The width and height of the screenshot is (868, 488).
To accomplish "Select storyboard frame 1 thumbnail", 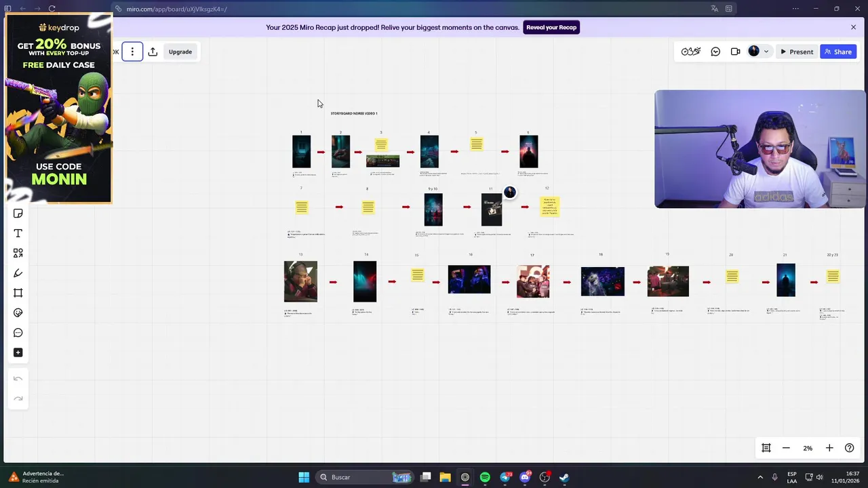I will pos(301,151).
